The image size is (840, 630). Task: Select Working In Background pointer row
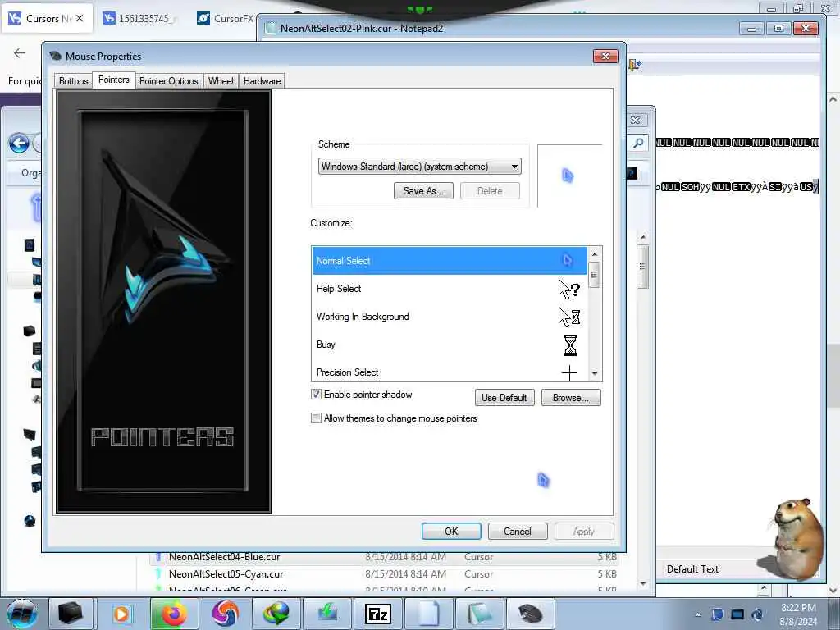(x=449, y=317)
